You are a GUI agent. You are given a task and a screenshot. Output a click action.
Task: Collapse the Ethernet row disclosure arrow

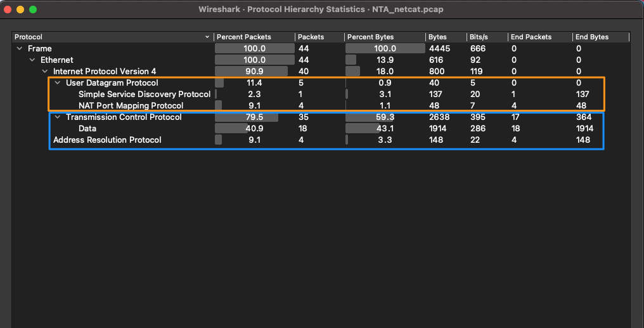click(x=32, y=60)
